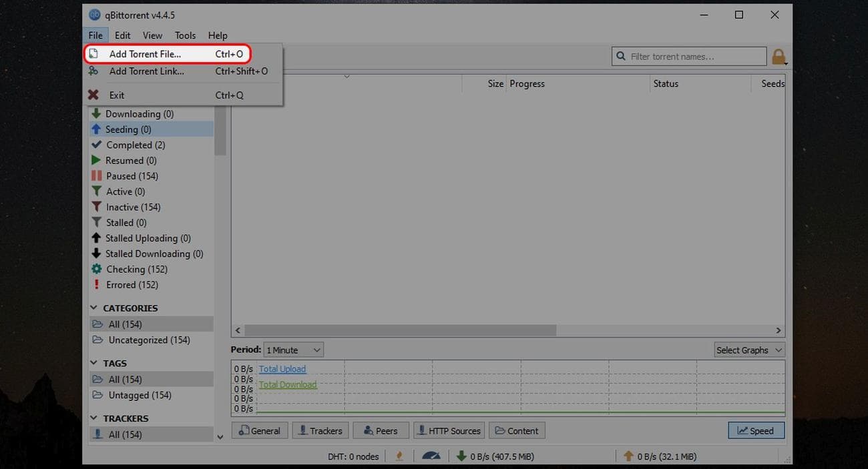Click the filter torrent names input field
The height and width of the screenshot is (469, 868).
[x=688, y=56]
